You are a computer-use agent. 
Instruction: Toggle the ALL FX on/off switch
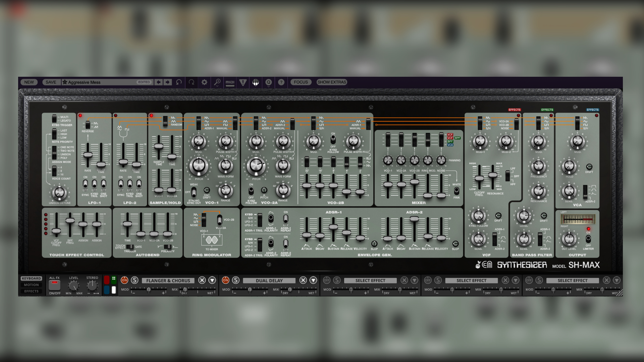point(54,285)
